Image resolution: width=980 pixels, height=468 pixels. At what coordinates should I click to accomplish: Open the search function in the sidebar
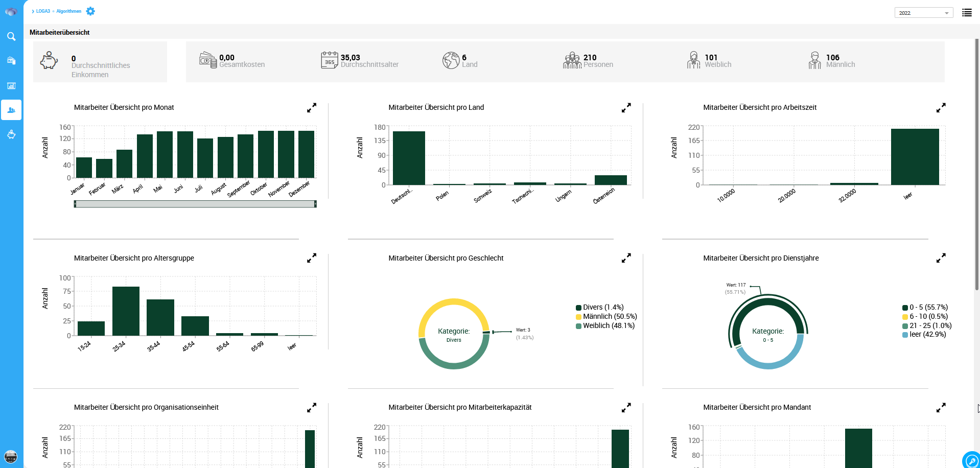(x=11, y=36)
